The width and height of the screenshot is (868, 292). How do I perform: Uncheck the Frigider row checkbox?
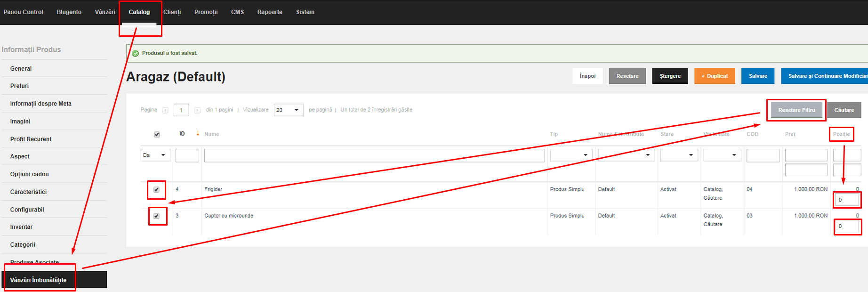tap(156, 190)
